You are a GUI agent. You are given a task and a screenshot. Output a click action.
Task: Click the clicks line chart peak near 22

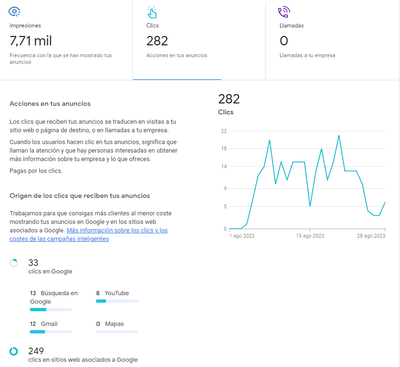click(339, 136)
